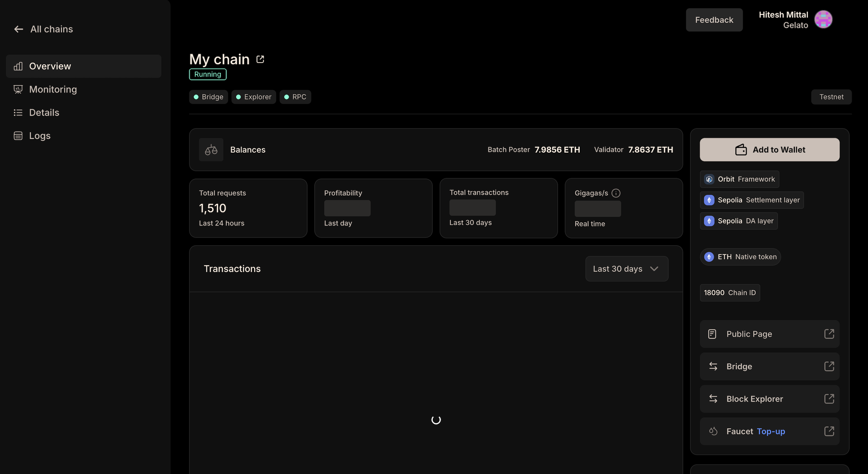868x474 pixels.
Task: Click the back arrow next to All chains
Action: (x=18, y=29)
